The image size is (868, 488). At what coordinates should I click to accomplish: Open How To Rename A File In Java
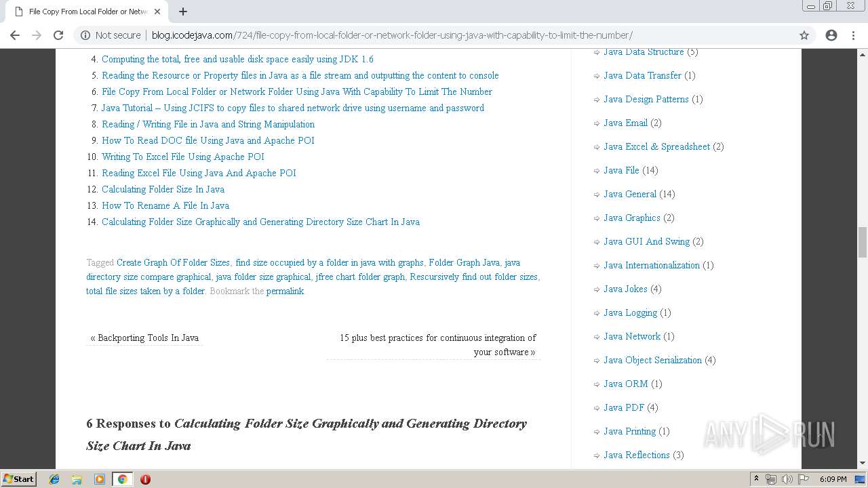[165, 206]
